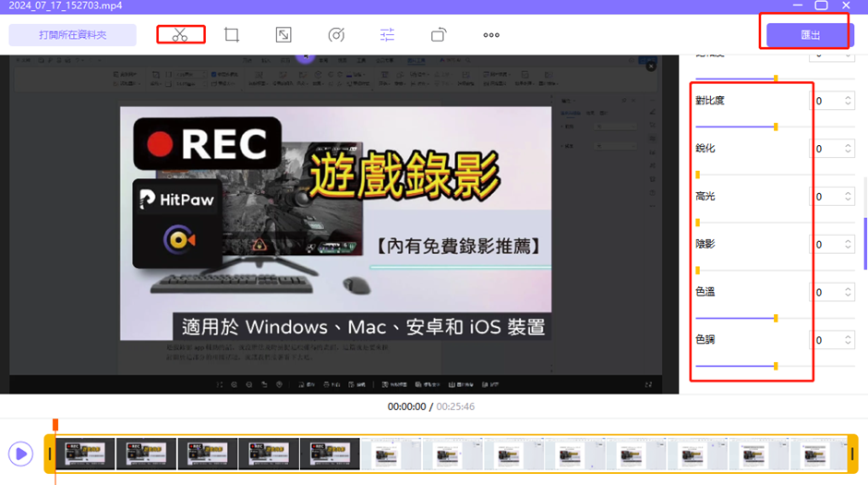Screen dimensions: 868x485
Task: Click the 打開所在資料夾 button
Action: [x=73, y=35]
